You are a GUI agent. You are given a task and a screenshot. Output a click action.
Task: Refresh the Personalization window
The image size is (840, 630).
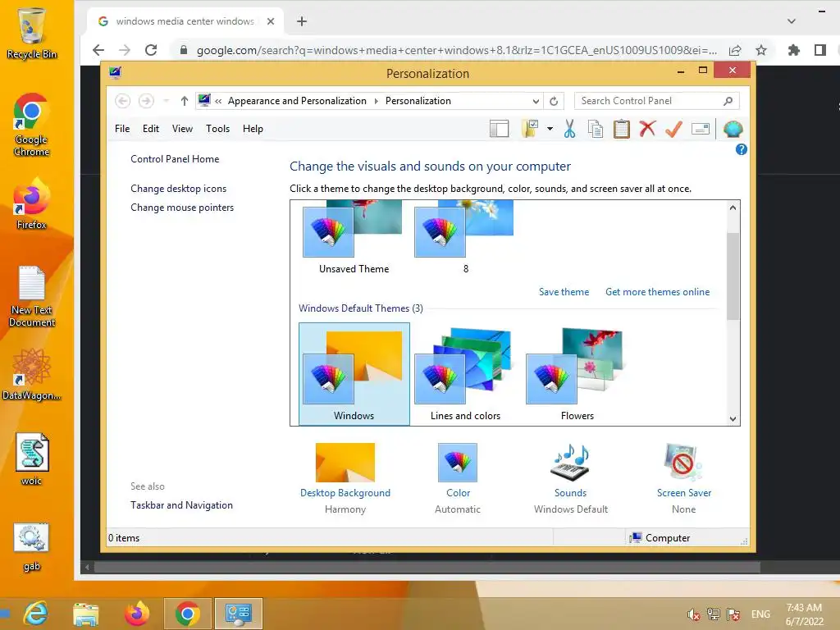[554, 101]
